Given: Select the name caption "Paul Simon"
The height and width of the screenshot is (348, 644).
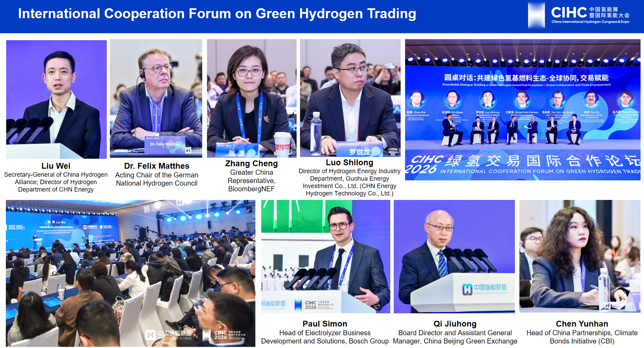Looking at the screenshot, I should tap(325, 324).
